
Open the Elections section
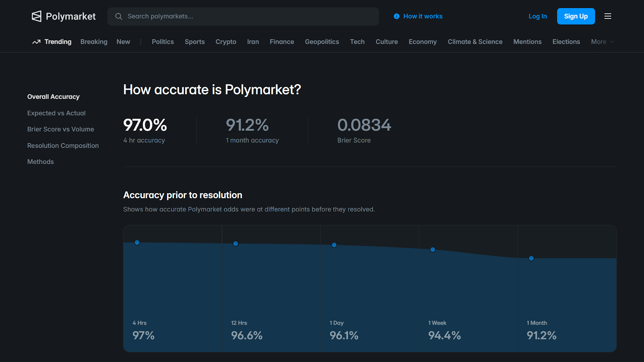point(566,41)
